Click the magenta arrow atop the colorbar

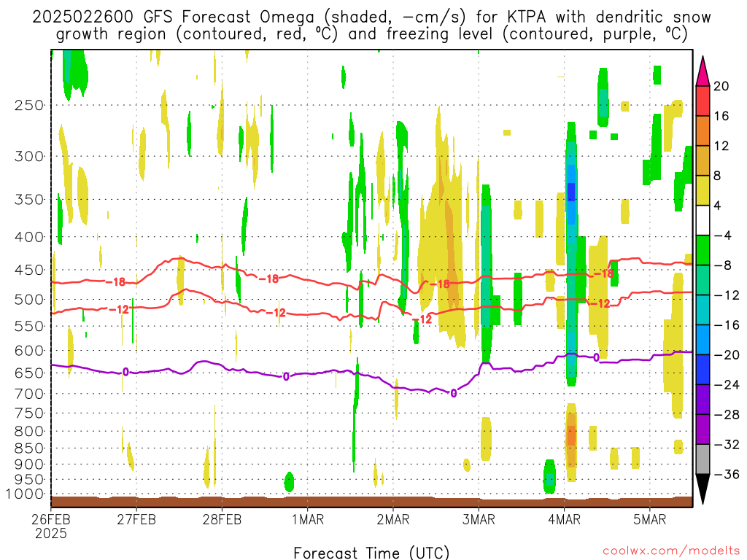tap(703, 72)
